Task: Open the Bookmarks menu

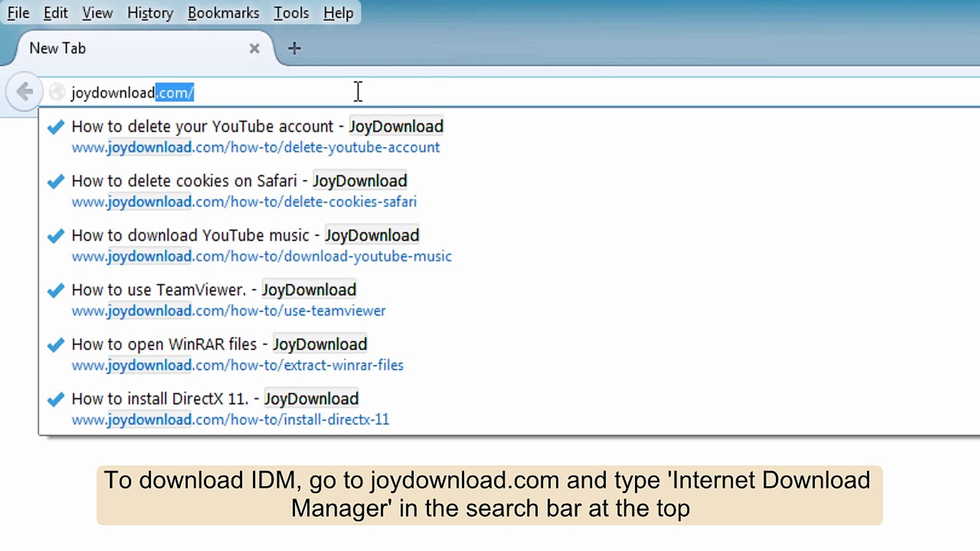Action: (224, 13)
